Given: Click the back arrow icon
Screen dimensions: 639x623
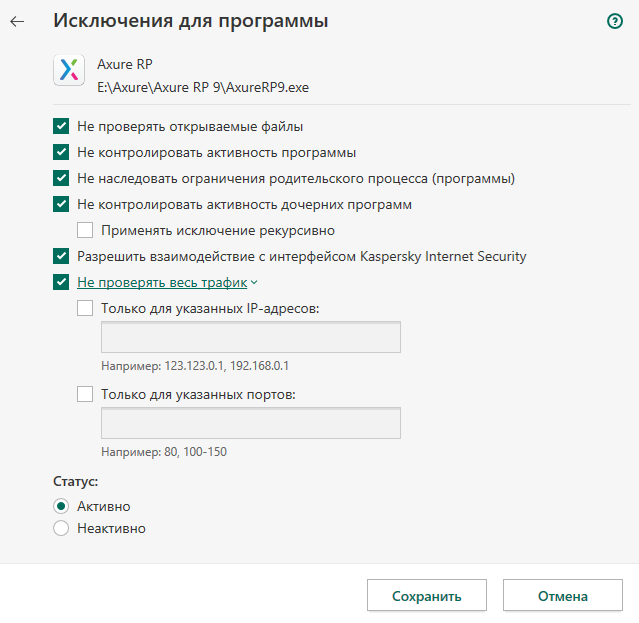Looking at the screenshot, I should pyautogui.click(x=17, y=21).
